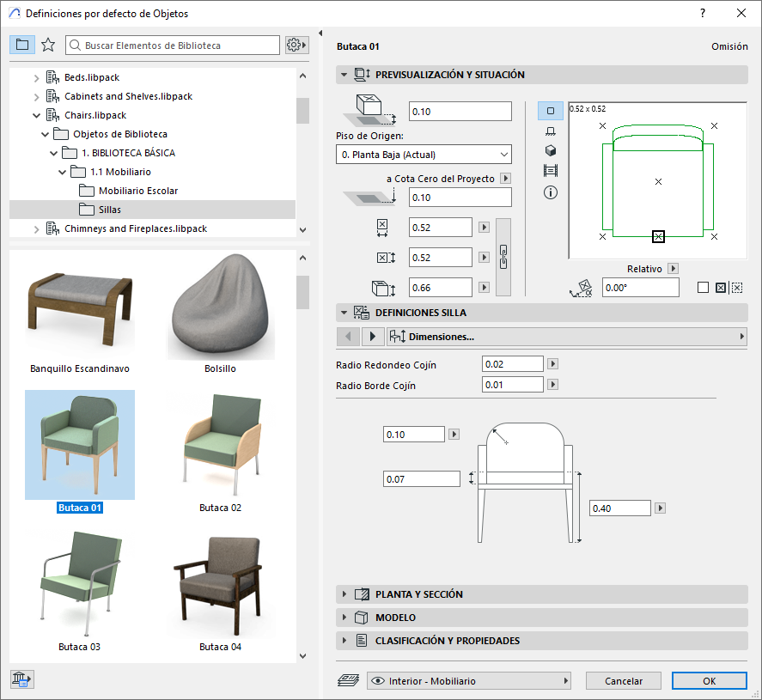Viewport: 762px width, 700px height.
Task: Select the side elevation preview icon
Action: 551,131
